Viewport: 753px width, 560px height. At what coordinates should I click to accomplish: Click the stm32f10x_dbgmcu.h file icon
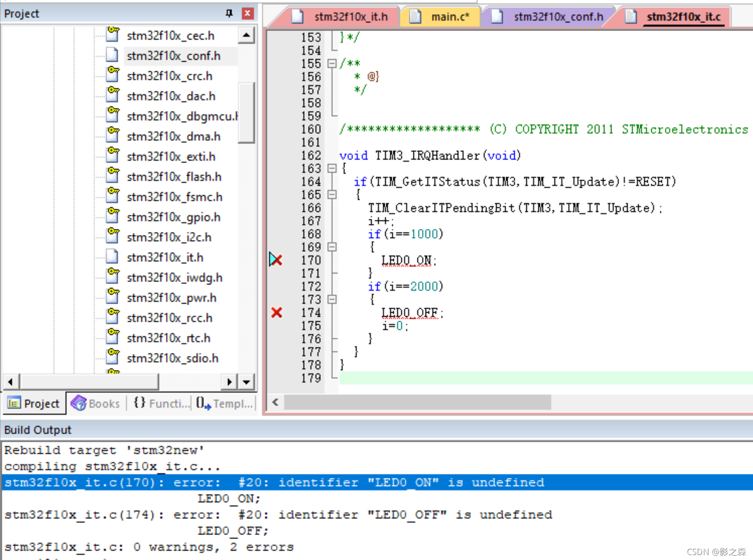point(112,115)
